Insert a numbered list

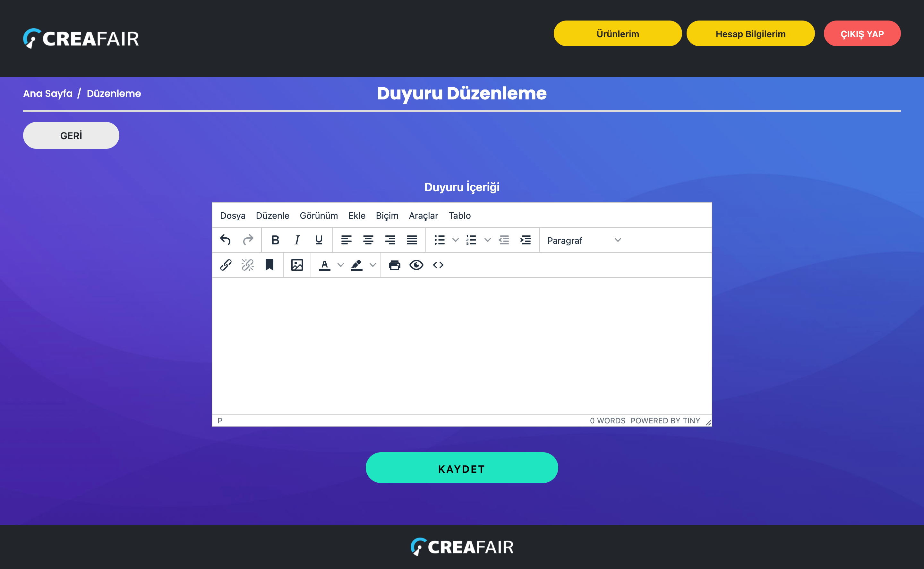[x=471, y=240]
